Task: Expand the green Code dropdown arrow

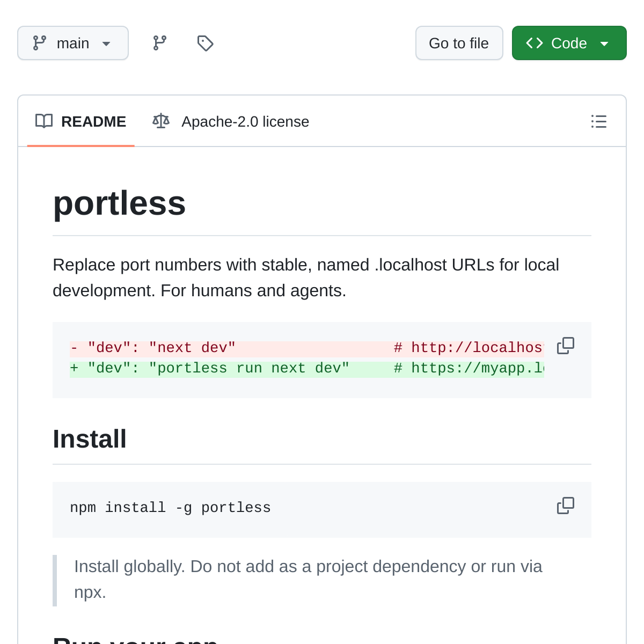Action: coord(604,43)
